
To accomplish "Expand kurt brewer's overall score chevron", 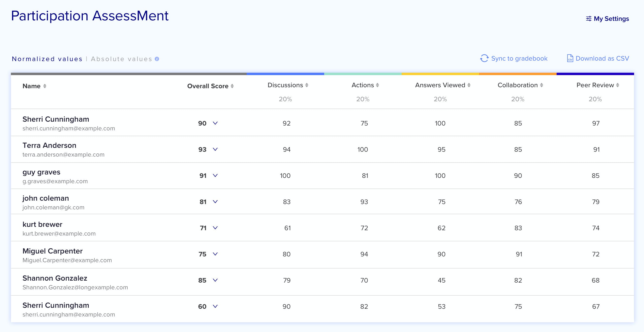I will 215,228.
